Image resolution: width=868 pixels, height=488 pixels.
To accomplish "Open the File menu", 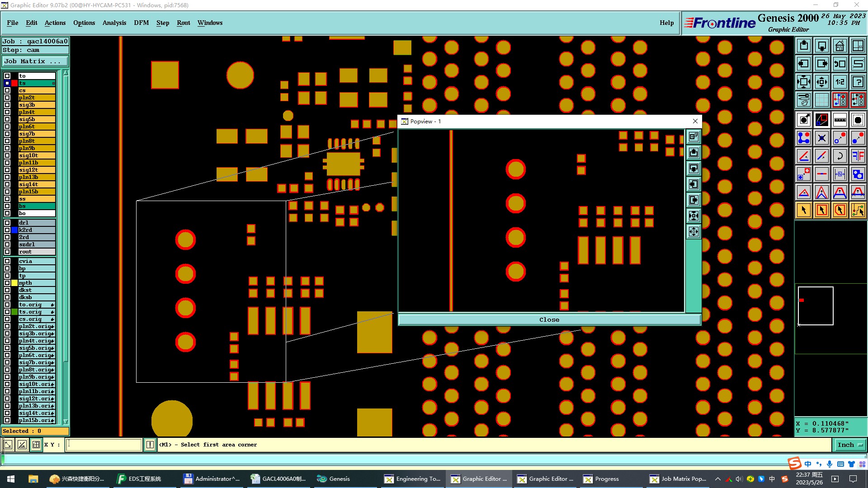I will [x=13, y=23].
